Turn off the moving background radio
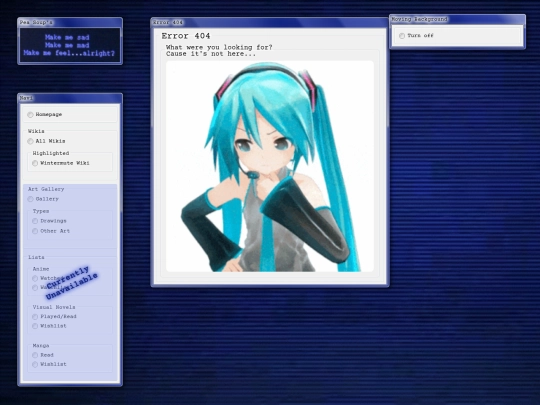 click(402, 36)
